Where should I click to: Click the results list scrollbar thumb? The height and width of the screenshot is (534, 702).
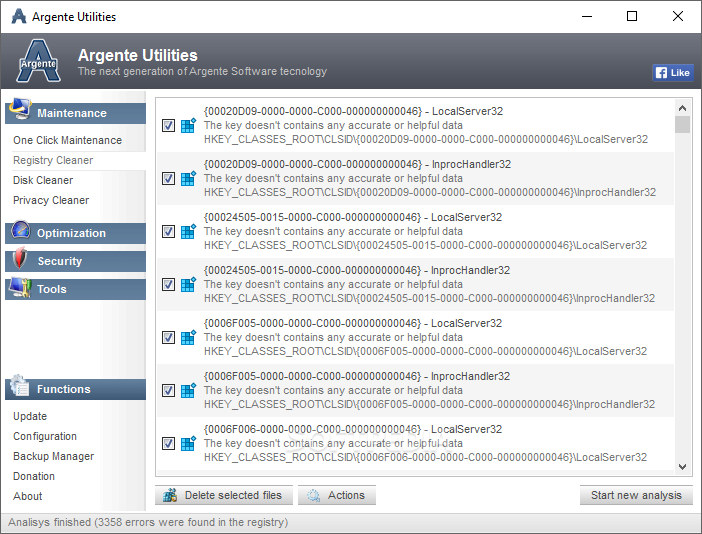click(x=682, y=124)
